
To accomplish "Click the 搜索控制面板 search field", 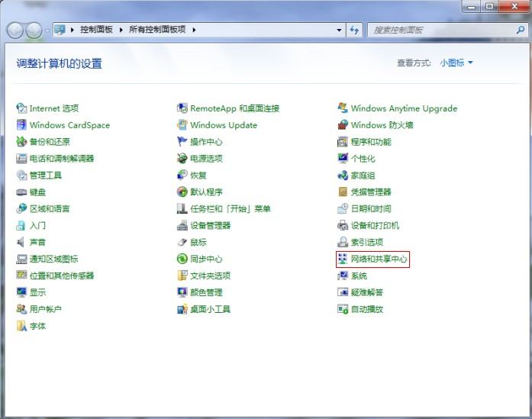I will tap(447, 31).
